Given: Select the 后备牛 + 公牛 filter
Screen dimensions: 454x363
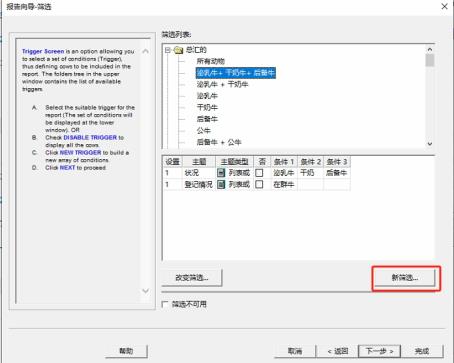Looking at the screenshot, I should (x=219, y=142).
